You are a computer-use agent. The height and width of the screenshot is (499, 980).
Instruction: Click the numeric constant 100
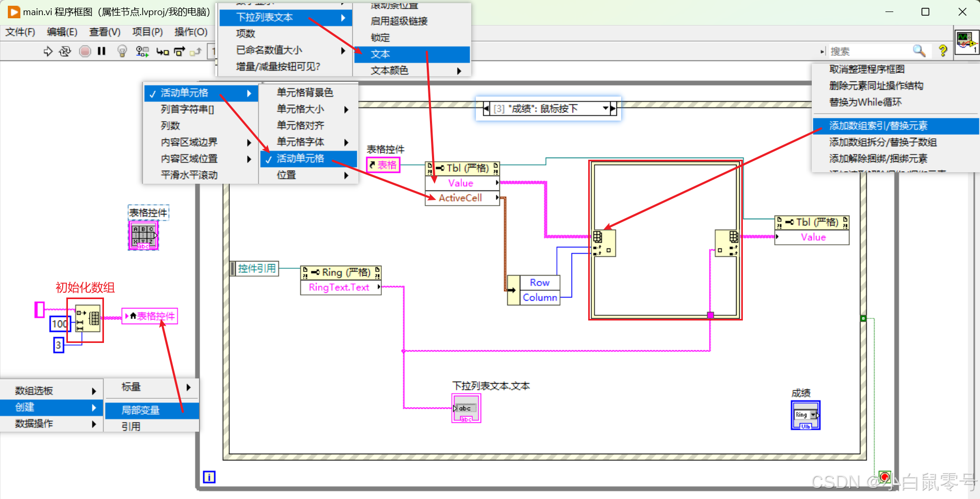click(60, 324)
